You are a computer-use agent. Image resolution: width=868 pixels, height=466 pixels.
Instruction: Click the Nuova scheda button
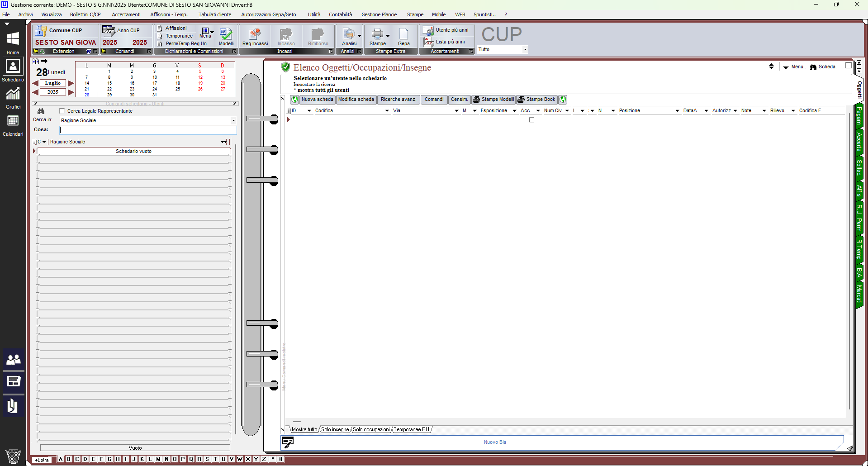click(317, 100)
